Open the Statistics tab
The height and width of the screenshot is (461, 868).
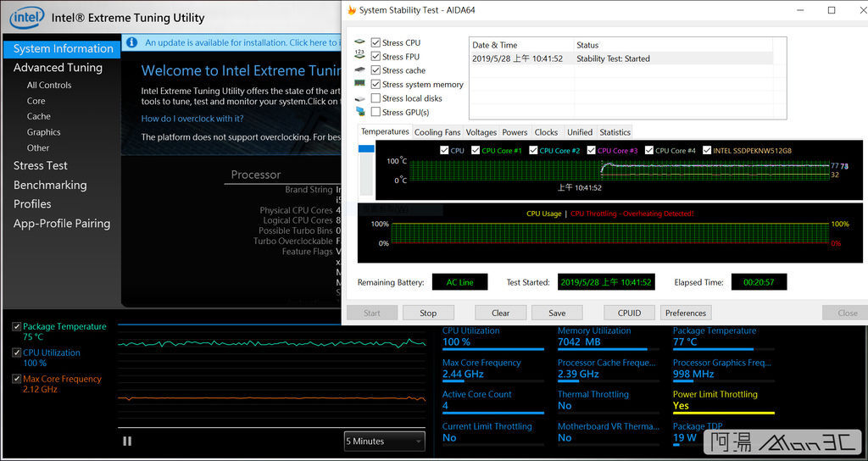(615, 132)
